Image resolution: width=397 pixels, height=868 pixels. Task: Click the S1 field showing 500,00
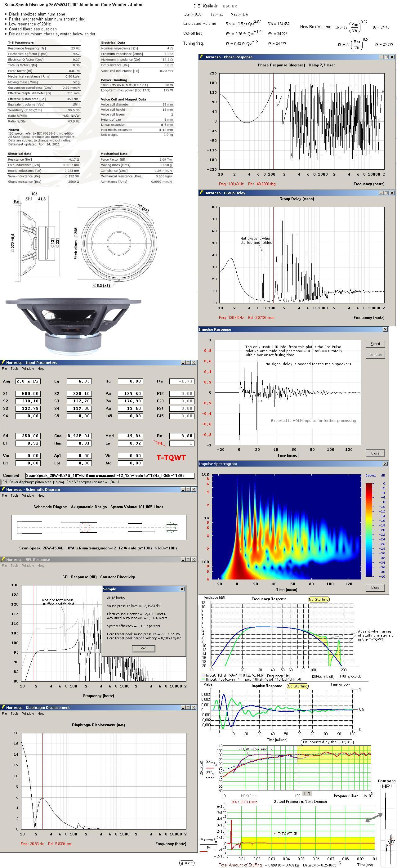(x=28, y=394)
